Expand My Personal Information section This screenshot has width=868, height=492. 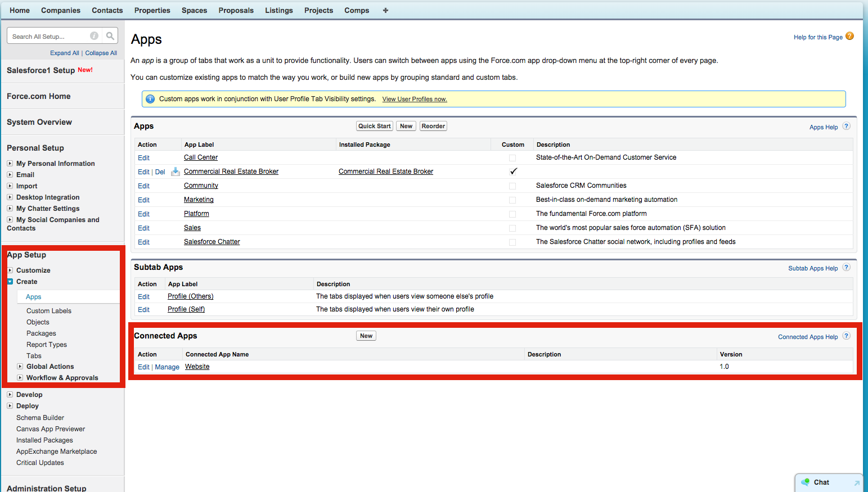click(x=10, y=164)
